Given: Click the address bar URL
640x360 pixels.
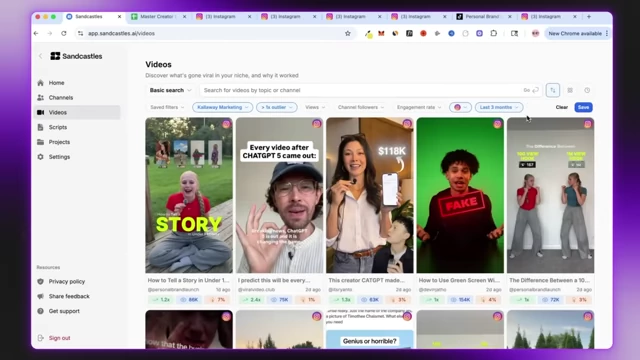Looking at the screenshot, I should point(121,33).
